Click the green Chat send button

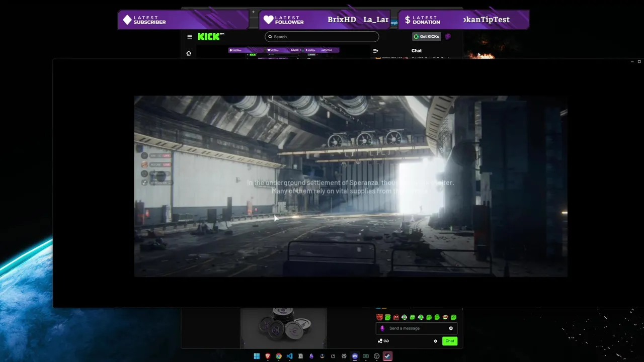pos(450,341)
